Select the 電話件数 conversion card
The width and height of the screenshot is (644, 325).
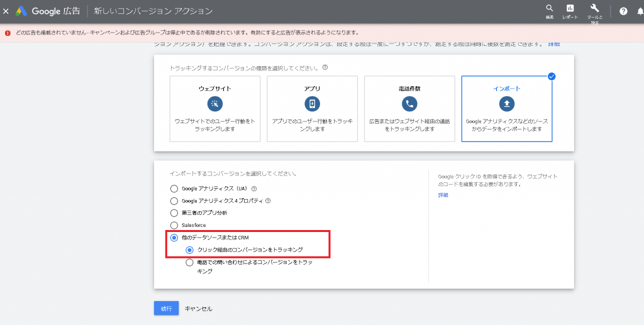[409, 109]
